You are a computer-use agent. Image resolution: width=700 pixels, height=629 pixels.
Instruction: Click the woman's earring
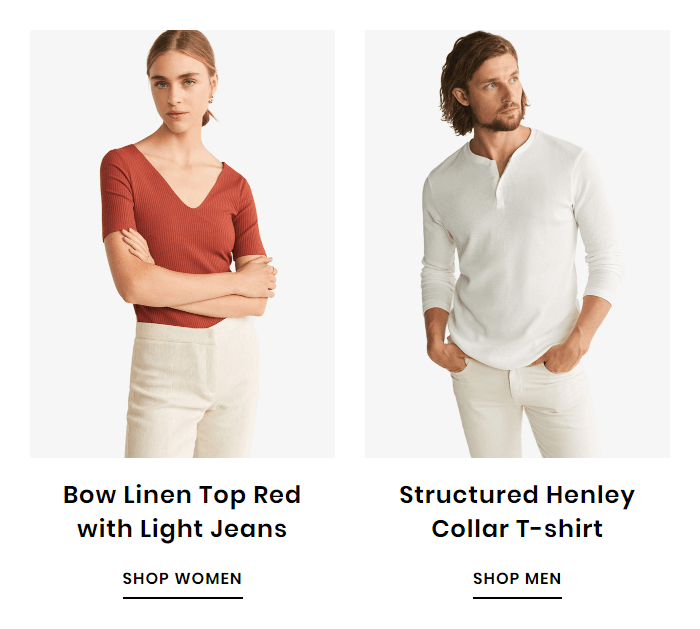(x=210, y=100)
